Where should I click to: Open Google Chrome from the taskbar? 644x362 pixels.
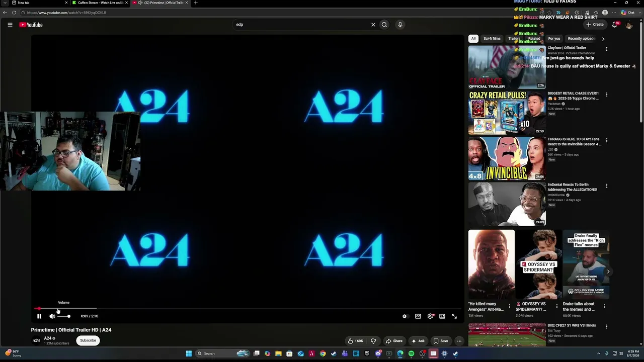[x=323, y=353]
